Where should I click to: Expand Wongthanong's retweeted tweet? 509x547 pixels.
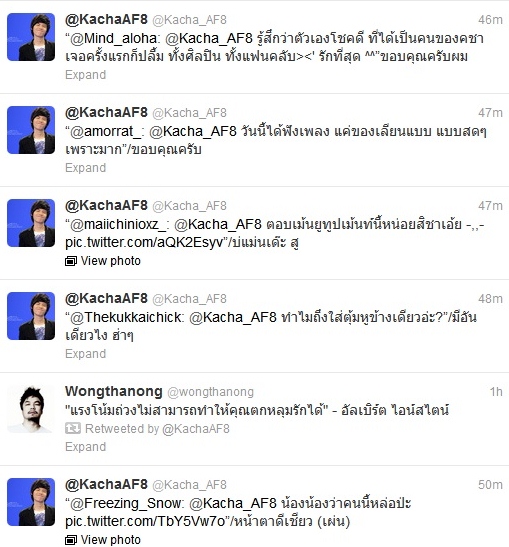click(85, 447)
